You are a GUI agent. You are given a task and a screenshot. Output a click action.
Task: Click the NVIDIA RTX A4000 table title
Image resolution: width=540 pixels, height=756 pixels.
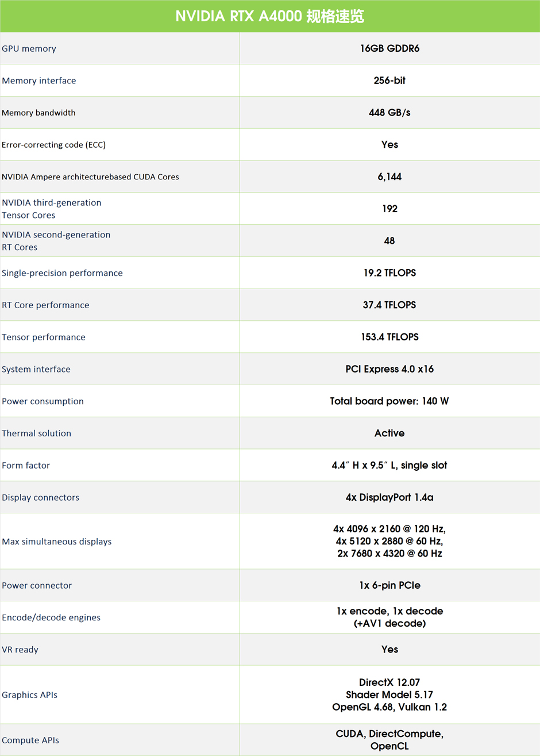tap(269, 16)
